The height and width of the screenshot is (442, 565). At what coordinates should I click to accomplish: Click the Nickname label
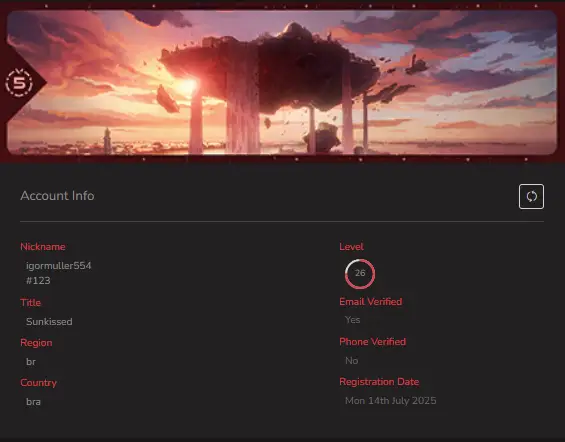tap(43, 247)
